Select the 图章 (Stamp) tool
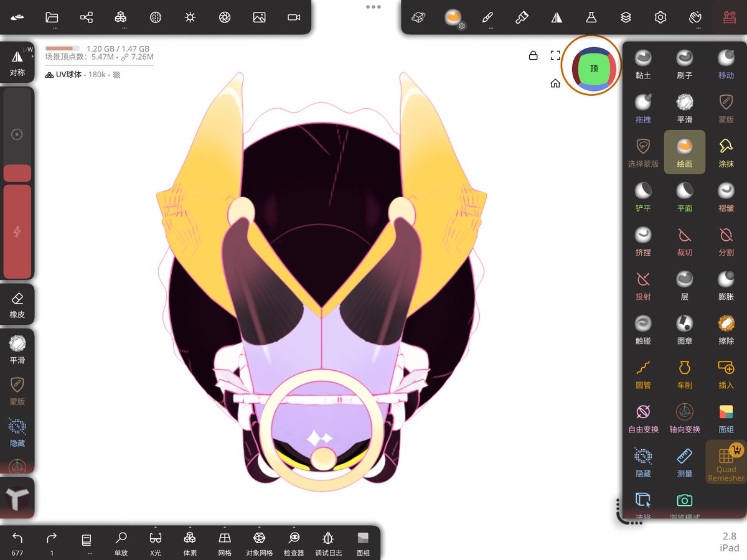This screenshot has width=747, height=560. coord(685,329)
